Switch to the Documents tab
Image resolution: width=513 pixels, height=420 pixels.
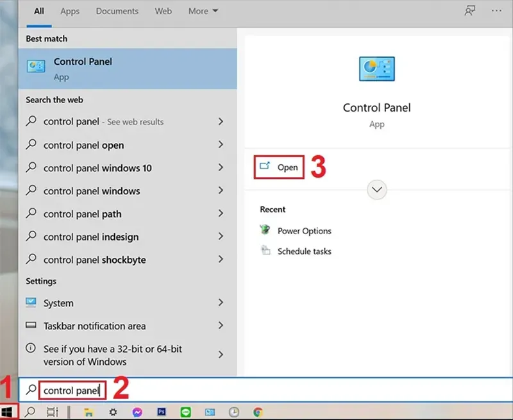click(x=117, y=11)
